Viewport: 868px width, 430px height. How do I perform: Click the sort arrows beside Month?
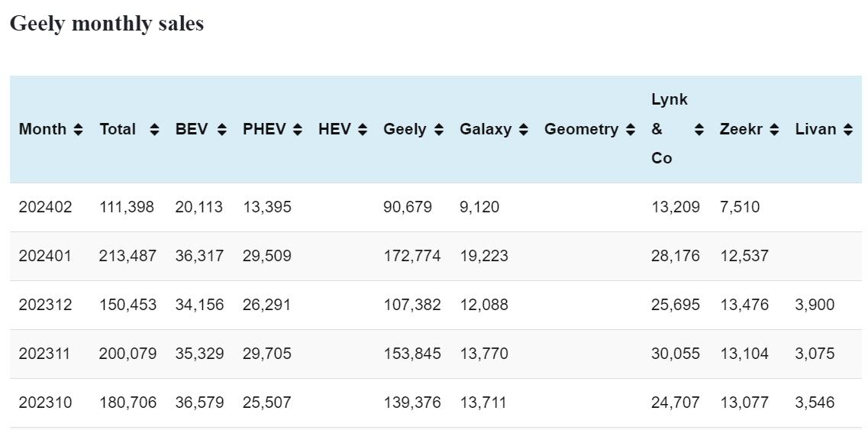[x=78, y=130]
